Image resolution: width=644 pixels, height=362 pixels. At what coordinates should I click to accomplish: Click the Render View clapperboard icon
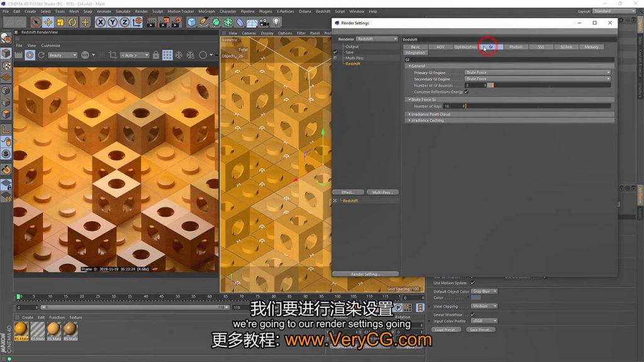tap(151, 22)
